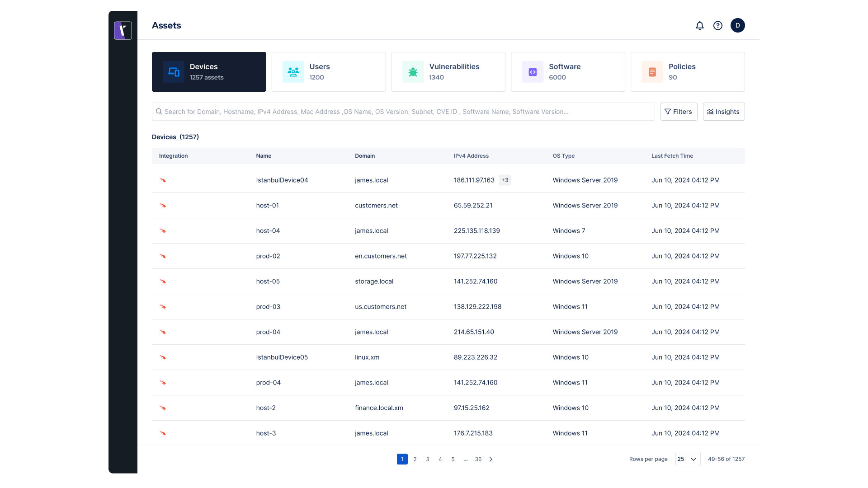Click the Vulnerabilities asset category icon
The height and width of the screenshot is (488, 868).
[413, 71]
